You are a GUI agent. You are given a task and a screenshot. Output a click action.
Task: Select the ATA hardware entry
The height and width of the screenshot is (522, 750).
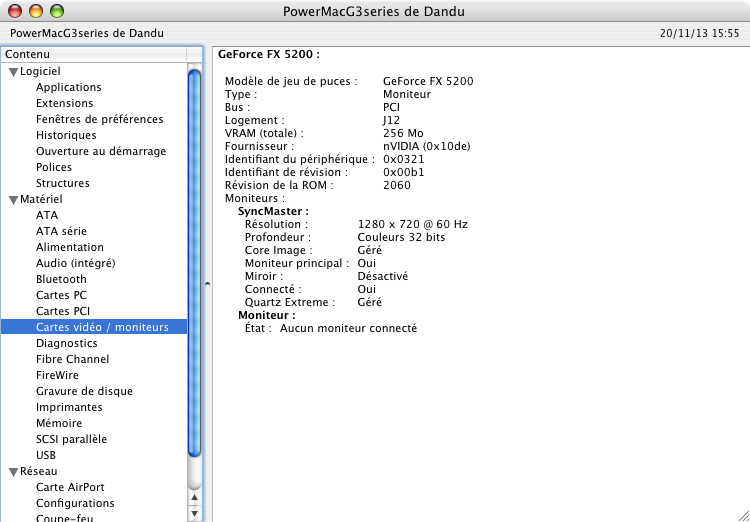pyautogui.click(x=47, y=215)
